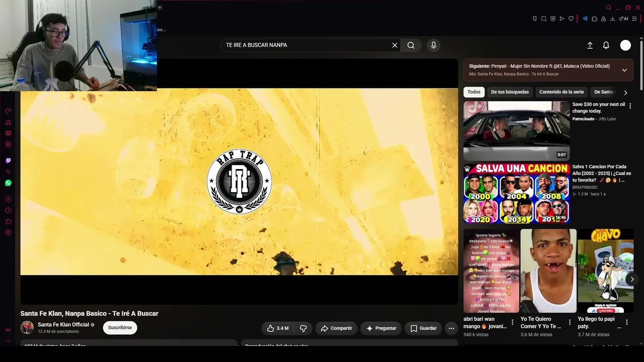The image size is (644, 362).
Task: Open browser tab search magnifier icon
Action: click(608, 8)
